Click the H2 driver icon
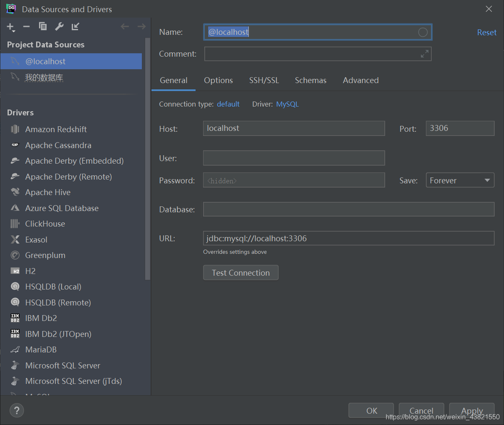 [x=15, y=271]
